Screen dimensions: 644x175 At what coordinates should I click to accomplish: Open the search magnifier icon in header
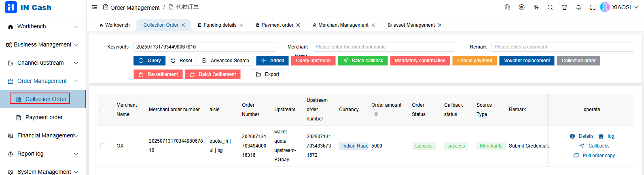point(550,7)
